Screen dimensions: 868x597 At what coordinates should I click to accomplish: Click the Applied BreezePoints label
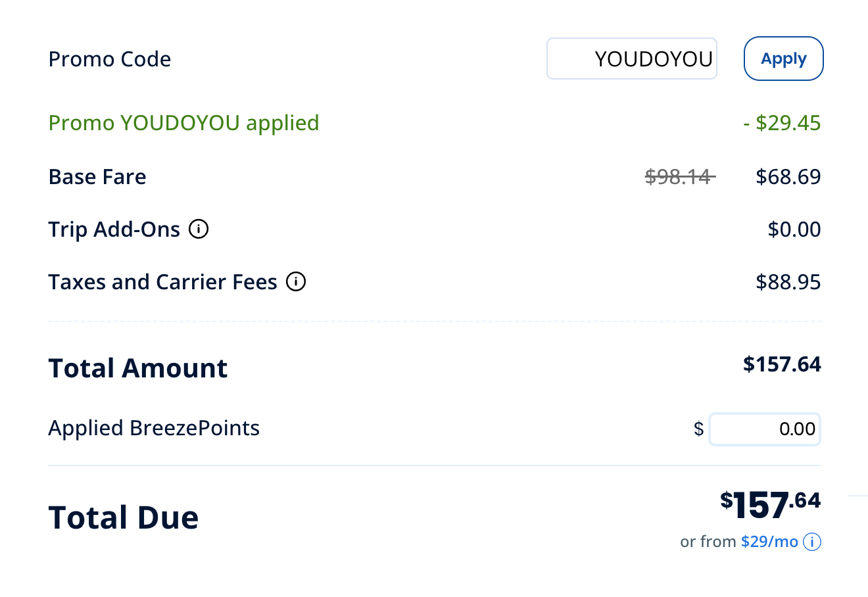tap(154, 428)
